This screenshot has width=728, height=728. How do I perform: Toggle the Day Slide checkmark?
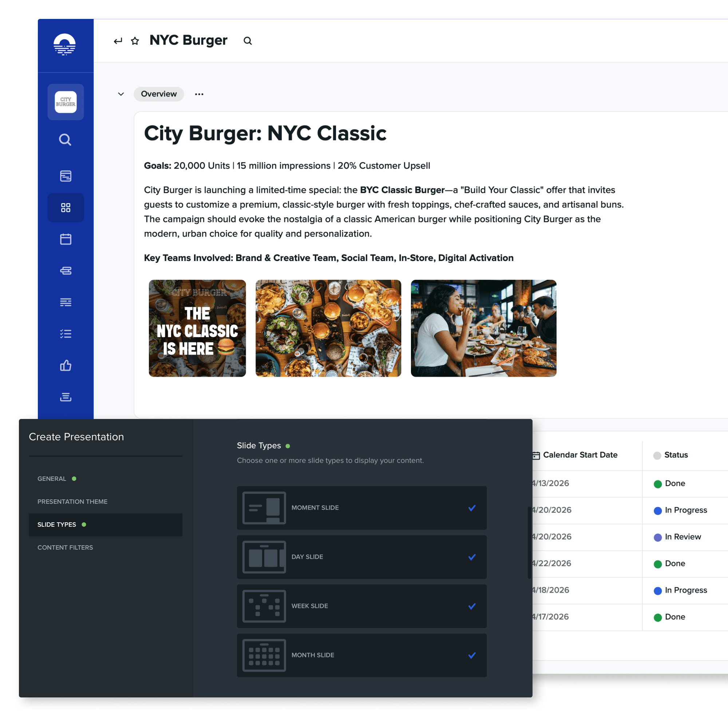point(472,557)
